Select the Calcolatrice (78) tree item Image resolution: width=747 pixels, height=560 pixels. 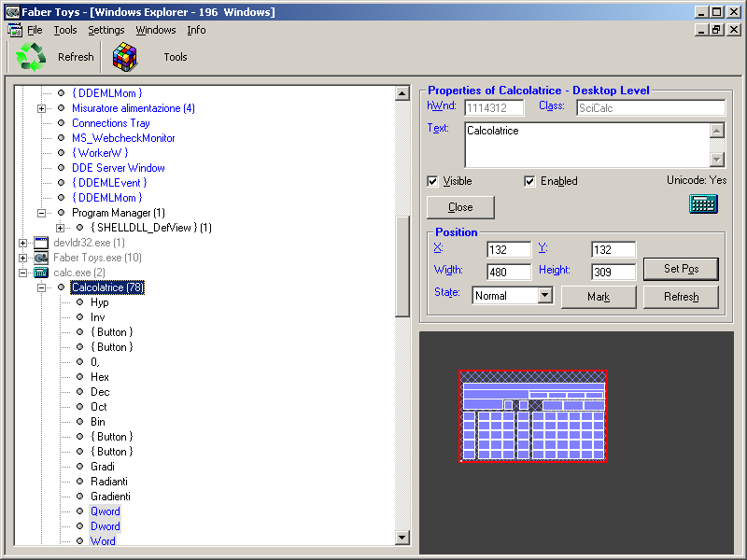107,287
